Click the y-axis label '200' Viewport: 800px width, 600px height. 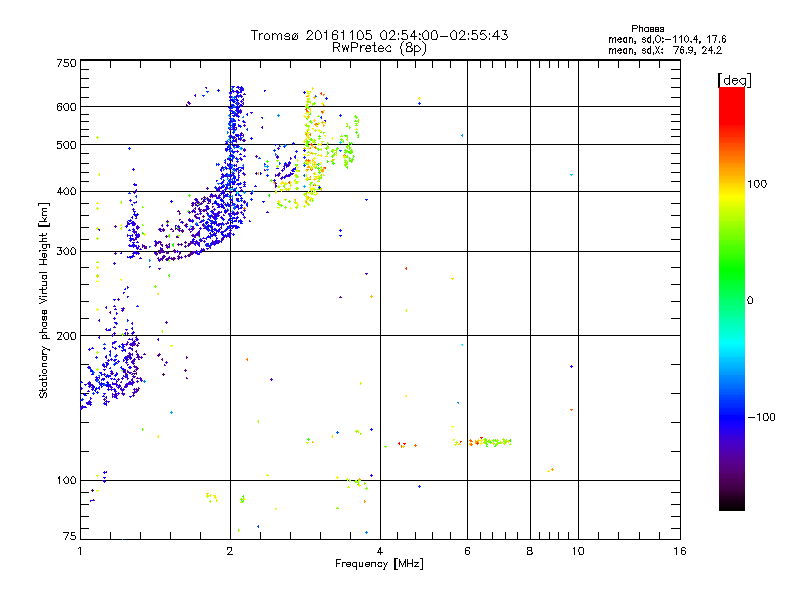point(66,336)
